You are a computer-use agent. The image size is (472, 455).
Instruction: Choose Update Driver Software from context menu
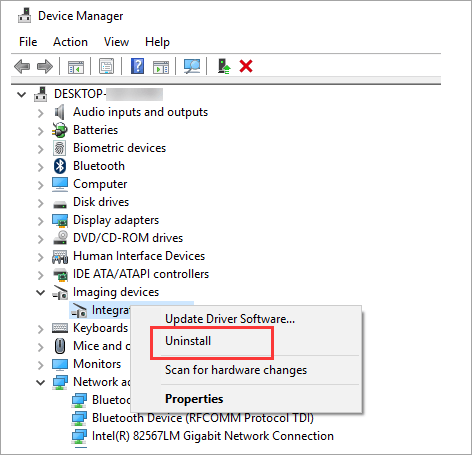coord(230,319)
